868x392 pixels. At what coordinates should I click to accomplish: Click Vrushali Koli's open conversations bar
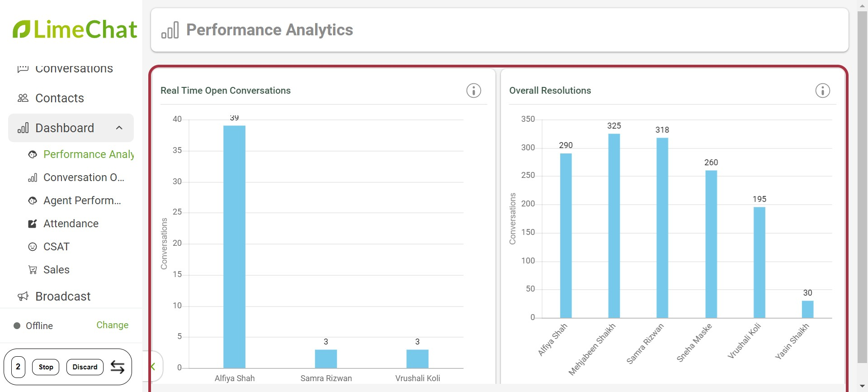(x=417, y=359)
